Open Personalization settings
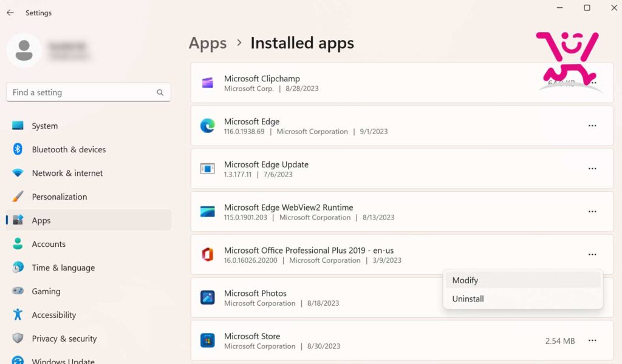The height and width of the screenshot is (364, 622). click(x=88, y=197)
